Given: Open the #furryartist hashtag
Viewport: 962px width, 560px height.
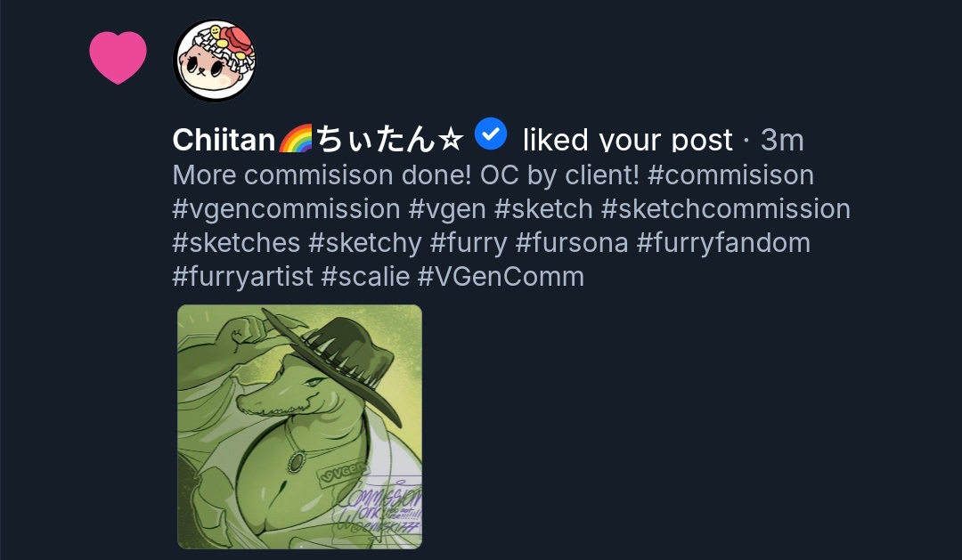Looking at the screenshot, I should point(242,276).
